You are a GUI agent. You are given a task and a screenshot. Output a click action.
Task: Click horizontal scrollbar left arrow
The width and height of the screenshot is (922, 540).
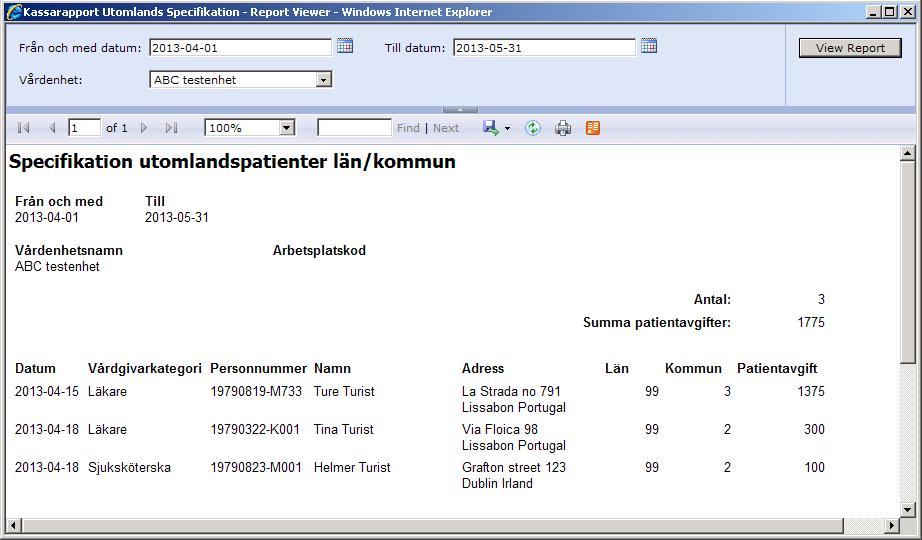(x=14, y=525)
